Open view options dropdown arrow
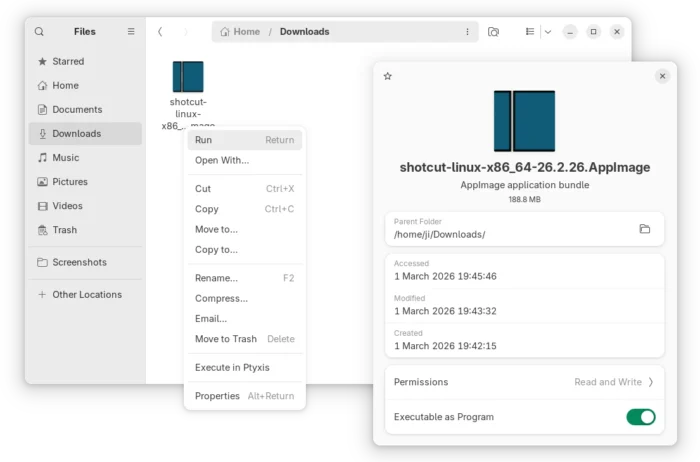Viewport: 700px width, 462px height. (x=548, y=32)
